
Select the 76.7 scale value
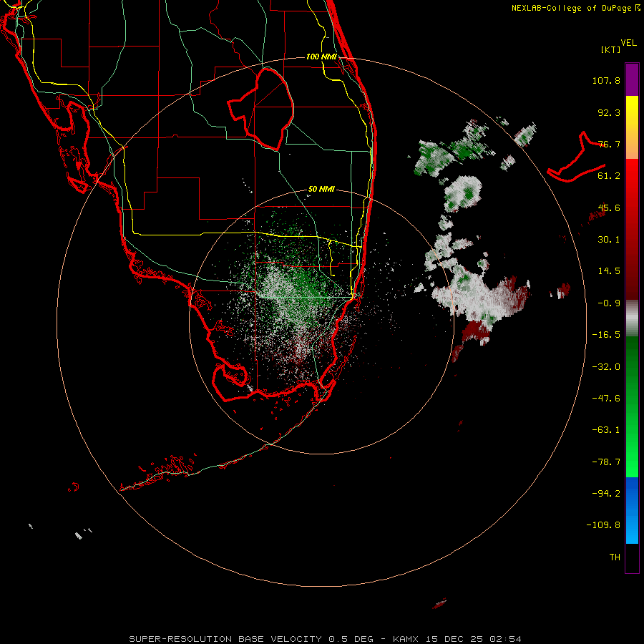pyautogui.click(x=609, y=144)
